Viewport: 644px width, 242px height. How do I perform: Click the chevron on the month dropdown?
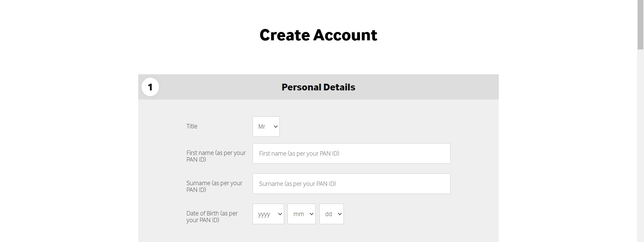(x=312, y=214)
